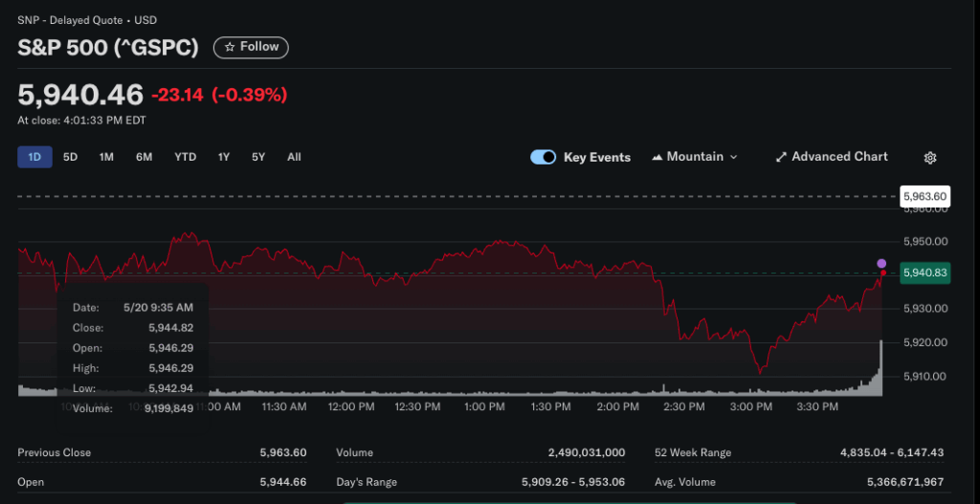Click the star Follow button
This screenshot has height=504, width=980.
[252, 48]
